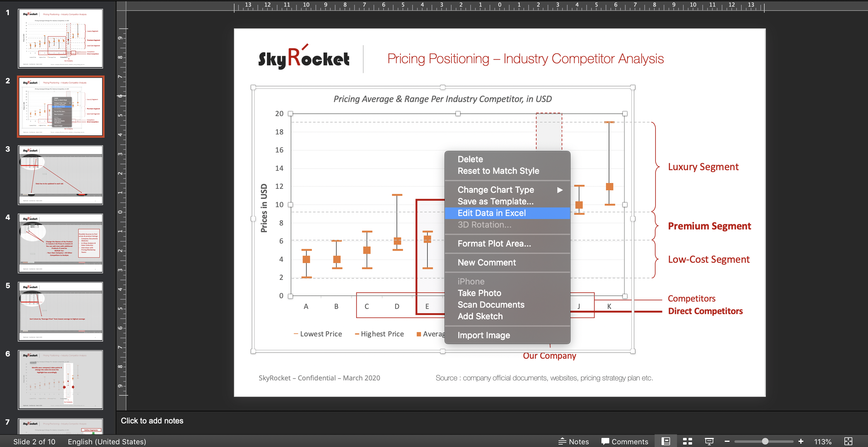This screenshot has width=868, height=447.
Task: Open the Comments pane
Action: pyautogui.click(x=625, y=441)
